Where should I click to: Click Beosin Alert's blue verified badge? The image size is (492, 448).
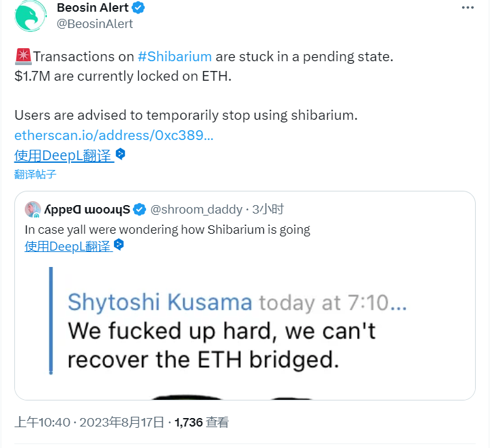(139, 8)
